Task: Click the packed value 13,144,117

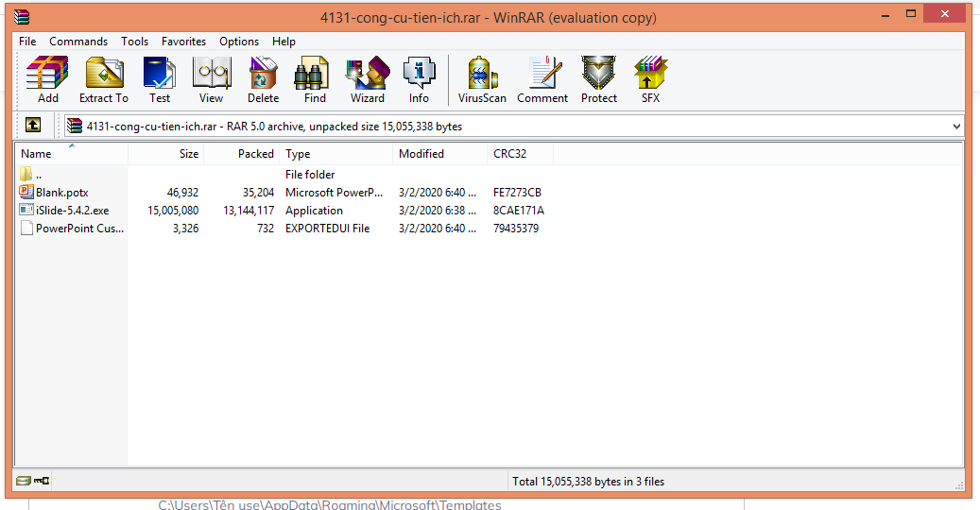Action: (x=249, y=211)
